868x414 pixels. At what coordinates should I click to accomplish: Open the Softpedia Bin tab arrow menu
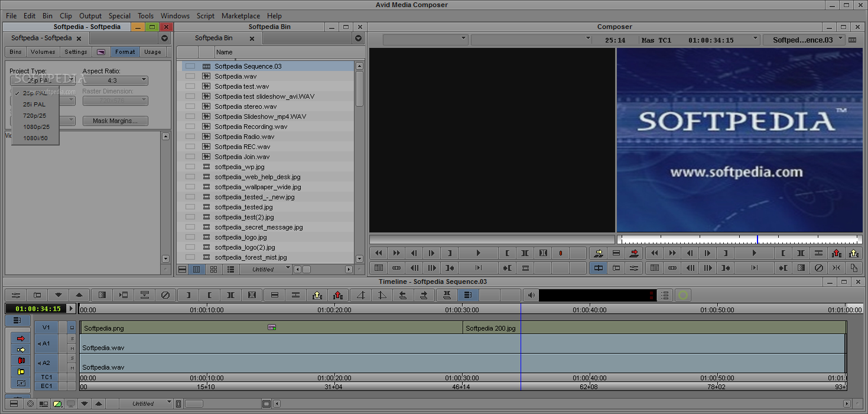359,38
